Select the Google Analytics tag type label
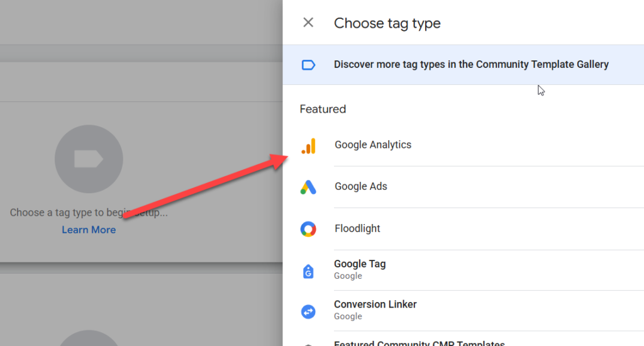 (373, 145)
